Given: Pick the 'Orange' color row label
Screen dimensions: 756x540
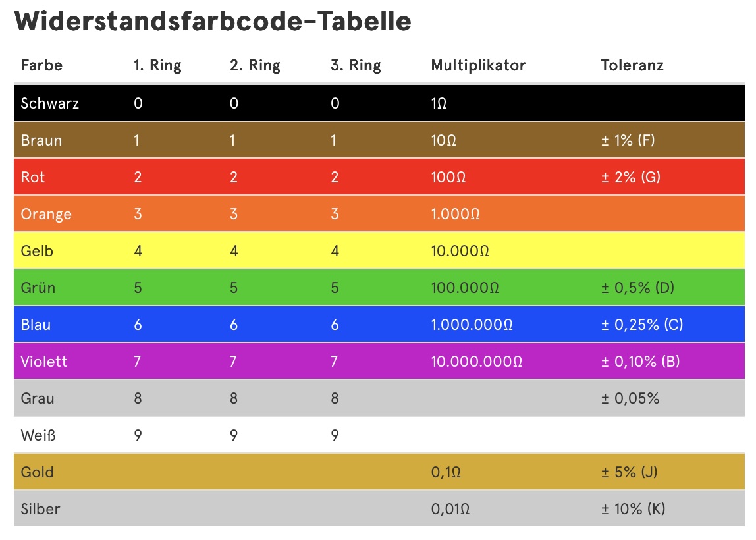Looking at the screenshot, I should [x=46, y=214].
